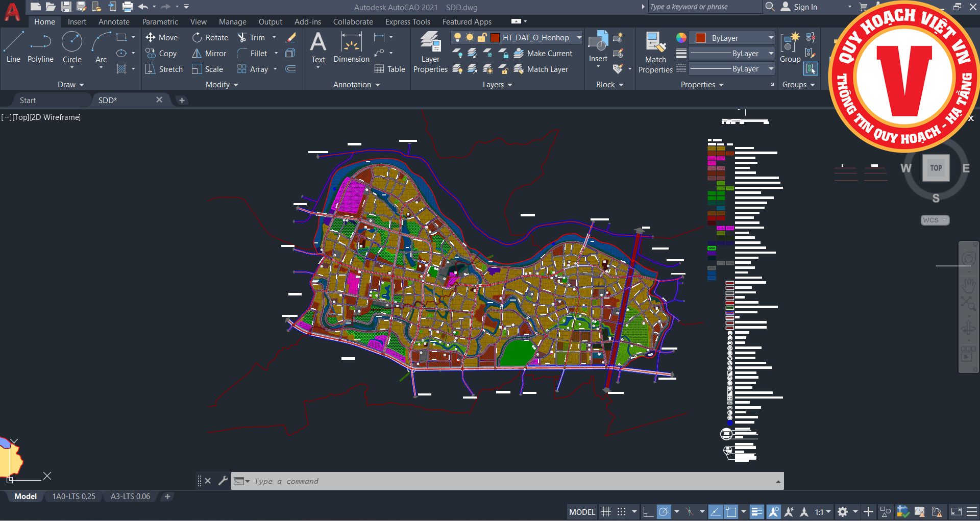
Task: Toggle grid display in status bar
Action: click(606, 512)
